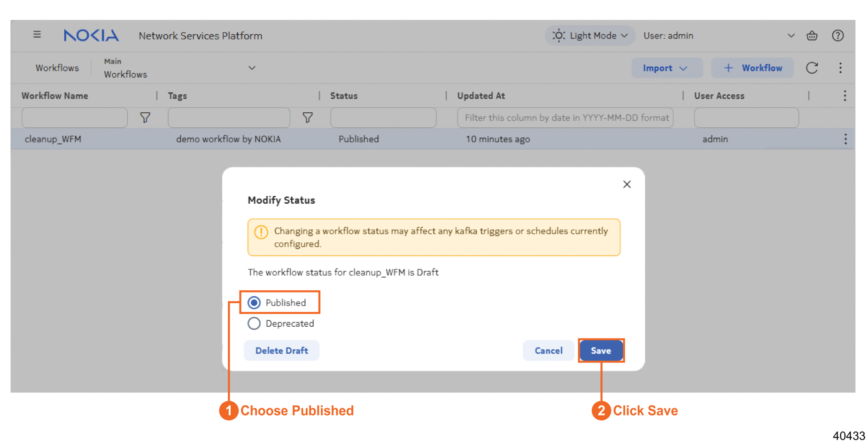Click the Tags column filter icon

click(x=308, y=118)
